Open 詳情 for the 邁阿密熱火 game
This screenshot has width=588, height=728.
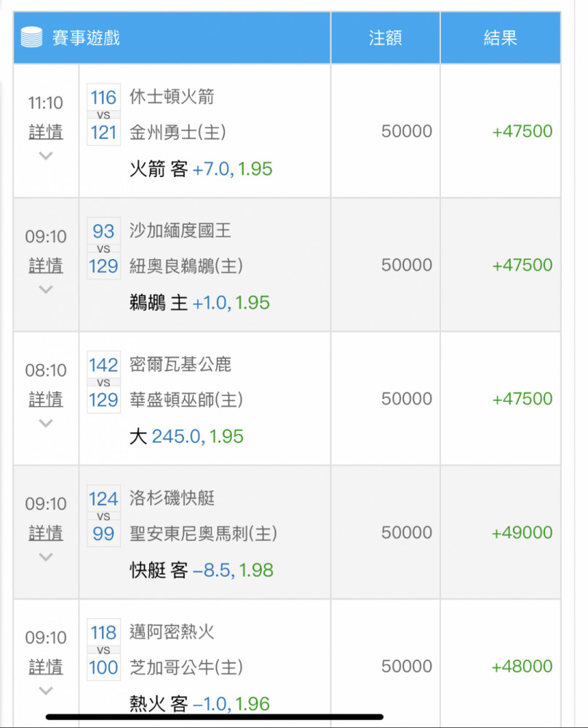(45, 667)
